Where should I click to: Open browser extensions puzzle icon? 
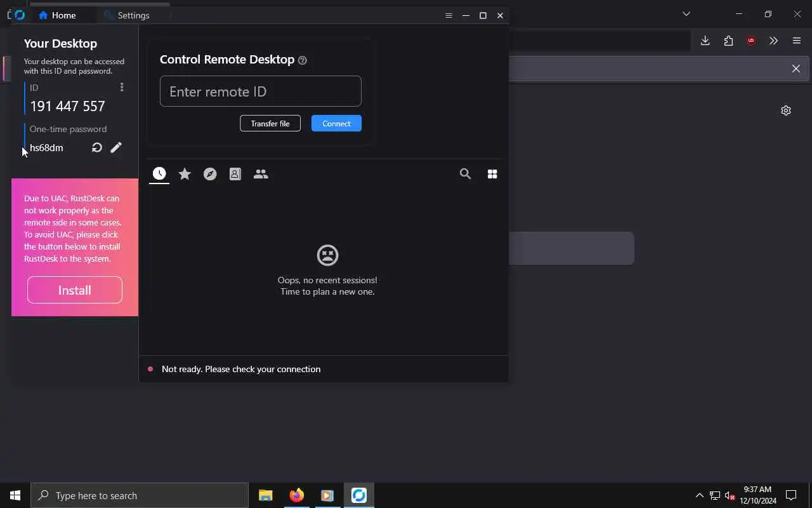(728, 41)
